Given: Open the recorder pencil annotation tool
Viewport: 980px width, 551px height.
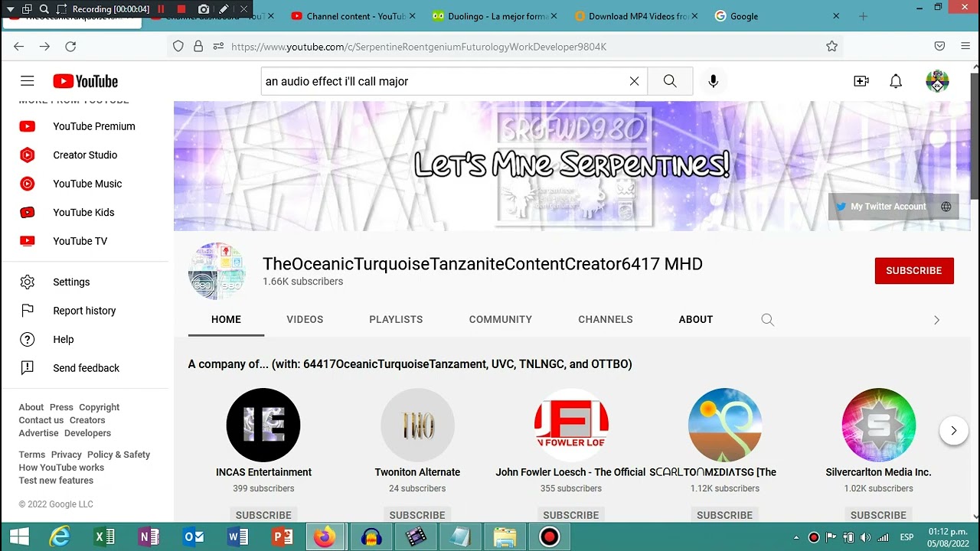Looking at the screenshot, I should (x=224, y=9).
